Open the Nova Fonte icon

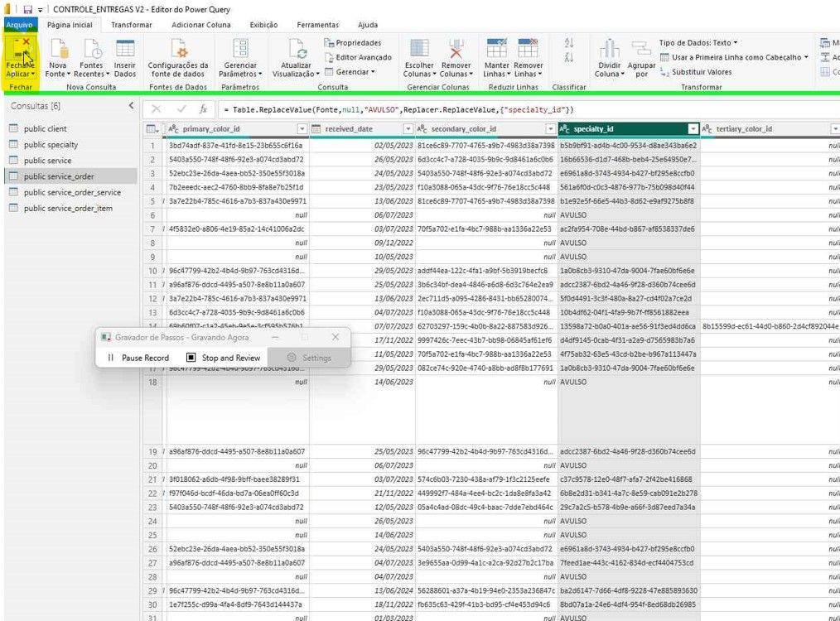(x=58, y=49)
